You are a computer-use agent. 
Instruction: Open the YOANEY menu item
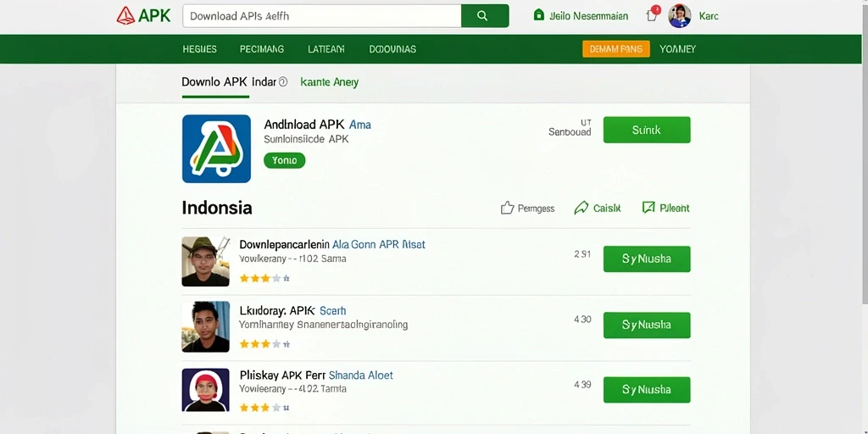click(x=677, y=49)
